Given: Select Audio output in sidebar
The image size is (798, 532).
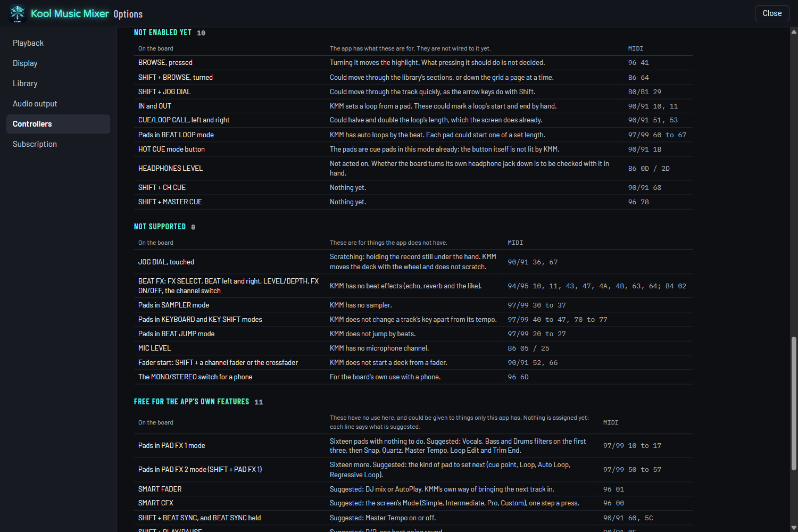Looking at the screenshot, I should click(58, 104).
